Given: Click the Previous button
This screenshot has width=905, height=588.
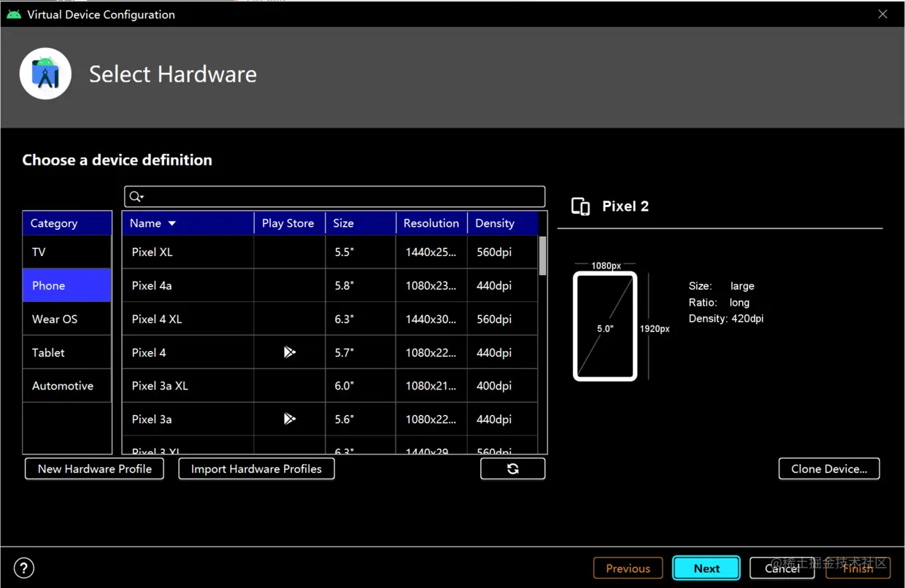Looking at the screenshot, I should (x=628, y=568).
